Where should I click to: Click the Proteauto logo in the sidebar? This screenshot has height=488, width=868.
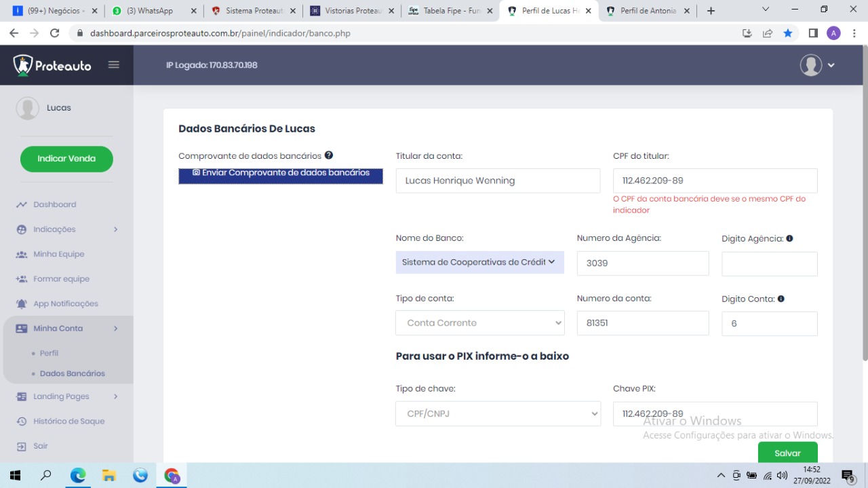click(x=52, y=65)
